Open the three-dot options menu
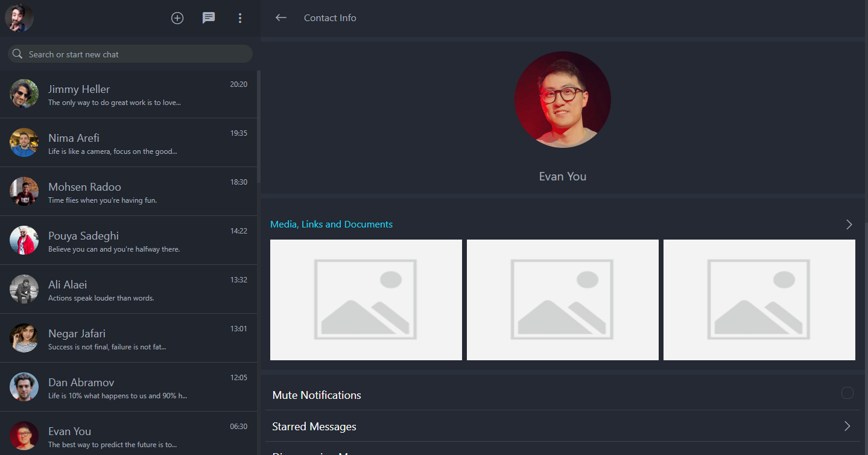The height and width of the screenshot is (455, 868). (x=240, y=18)
